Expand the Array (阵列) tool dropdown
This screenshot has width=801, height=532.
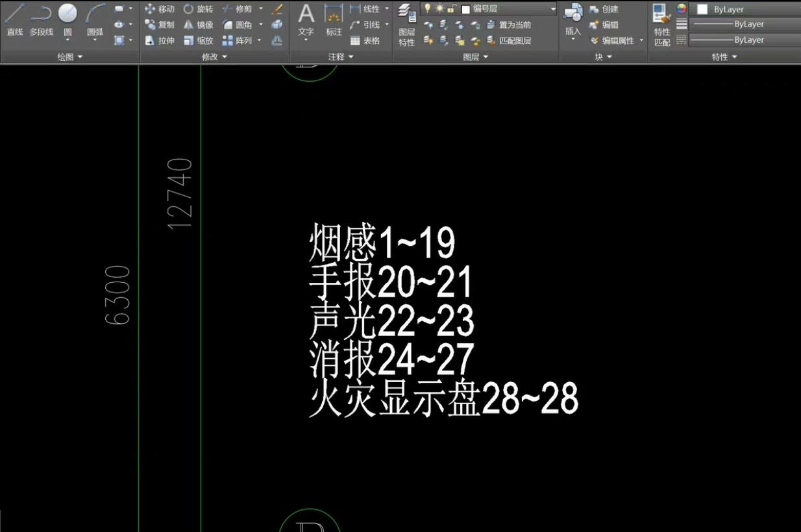click(258, 40)
